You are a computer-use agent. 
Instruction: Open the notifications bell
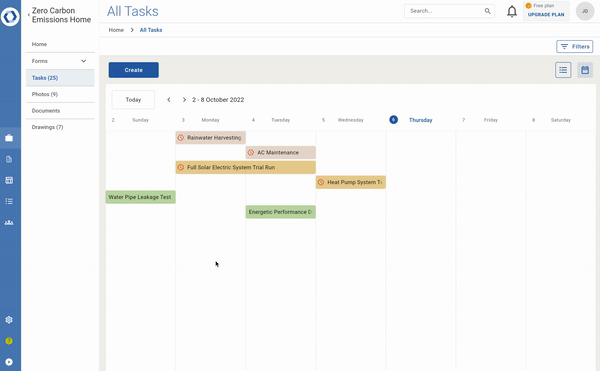[512, 11]
